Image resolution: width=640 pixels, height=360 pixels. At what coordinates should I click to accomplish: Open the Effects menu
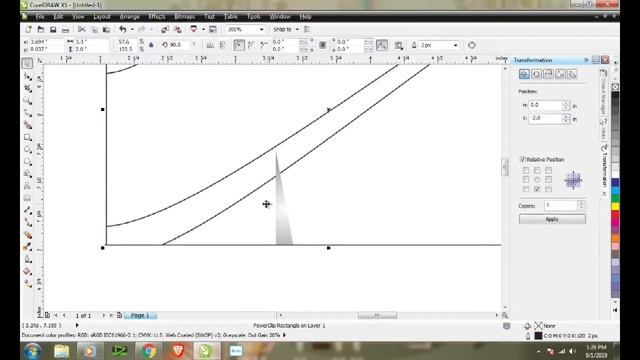(157, 17)
